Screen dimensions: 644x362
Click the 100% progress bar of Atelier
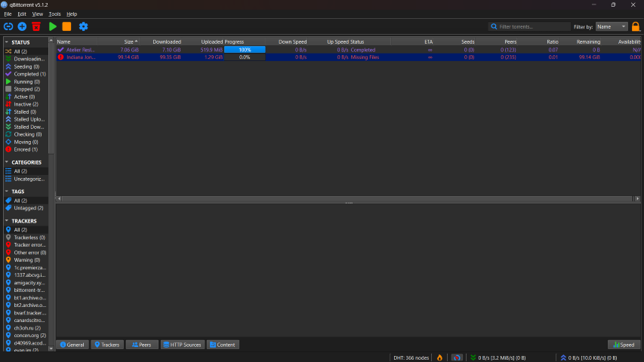point(245,50)
